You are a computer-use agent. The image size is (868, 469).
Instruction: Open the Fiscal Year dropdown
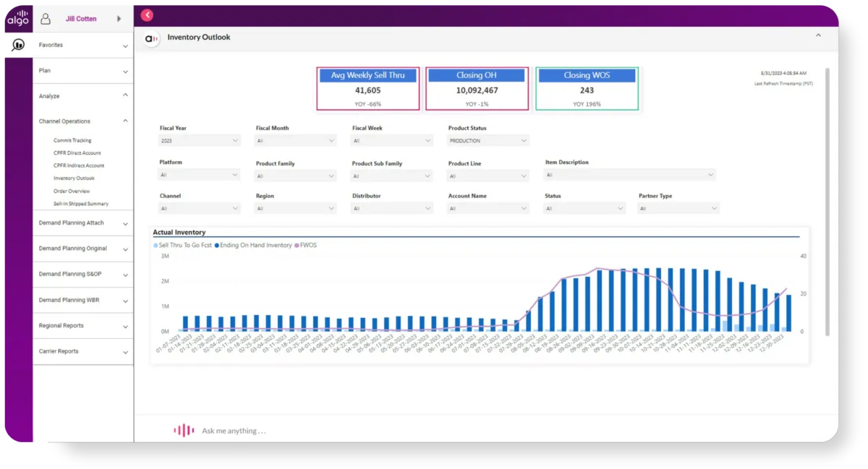[x=200, y=141]
